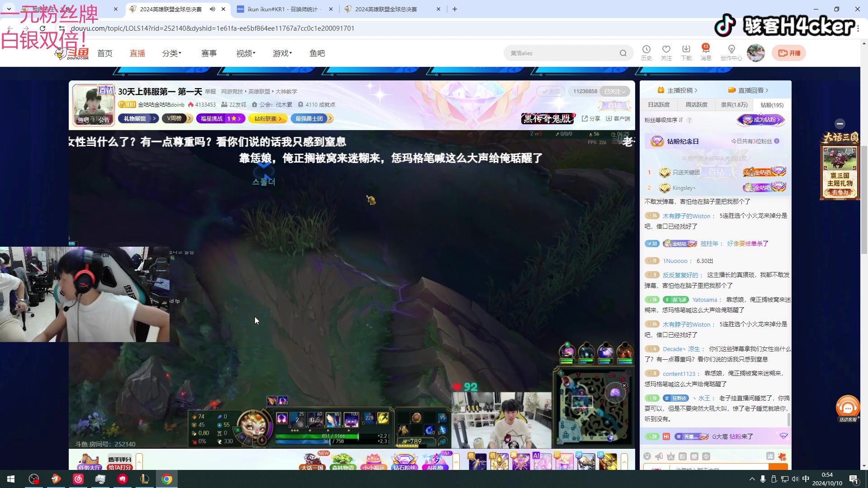
Task: Click the orange 活动客服 support bubble
Action: click(848, 409)
